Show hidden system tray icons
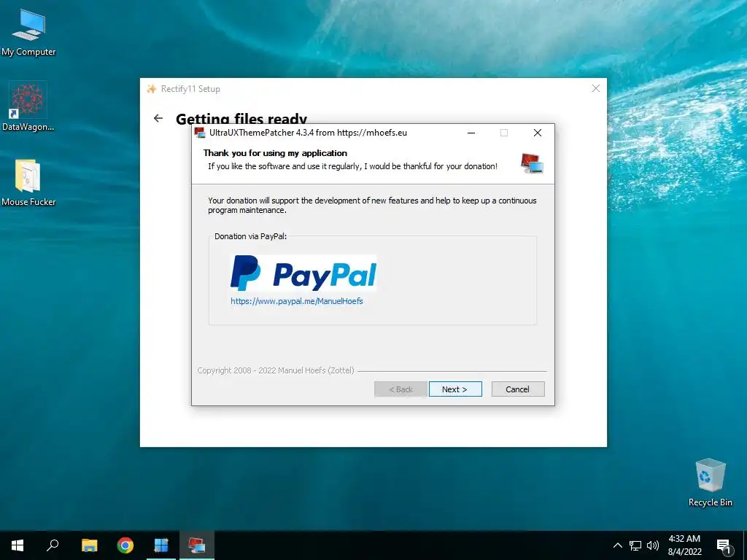 617,545
